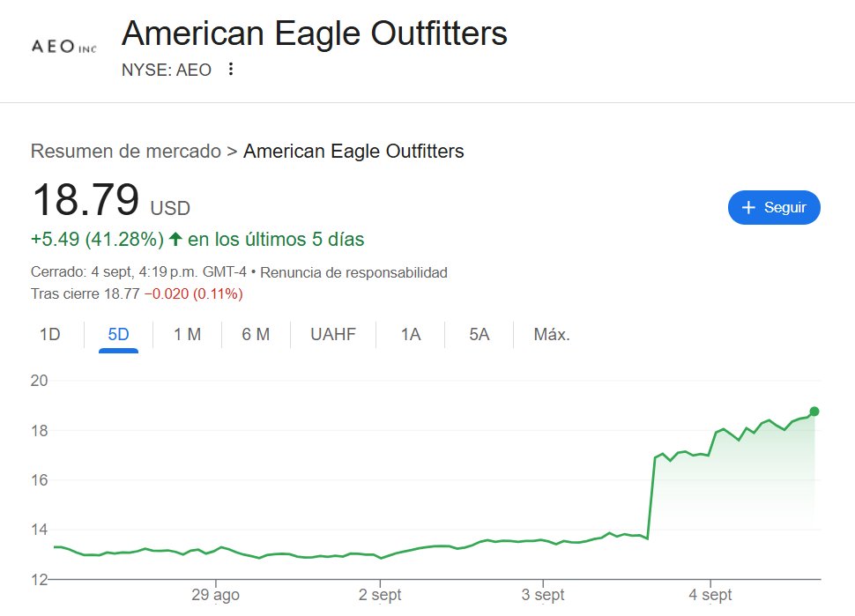This screenshot has width=855, height=616.
Task: Switch to the 1D chart range
Action: click(x=50, y=335)
